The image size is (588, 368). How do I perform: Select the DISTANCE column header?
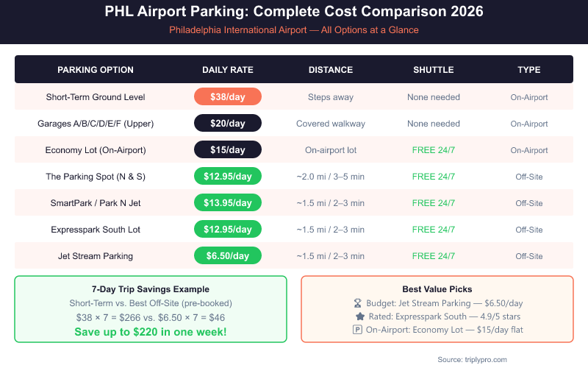tap(331, 70)
